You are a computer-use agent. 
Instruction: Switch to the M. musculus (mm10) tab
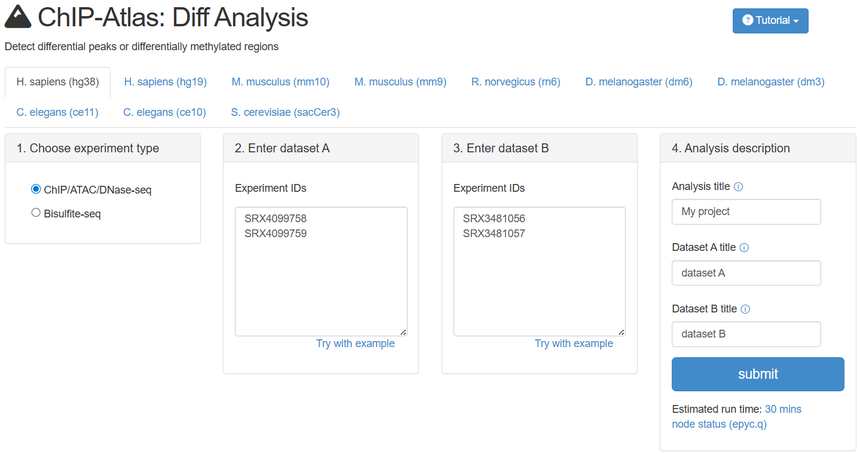click(x=280, y=82)
